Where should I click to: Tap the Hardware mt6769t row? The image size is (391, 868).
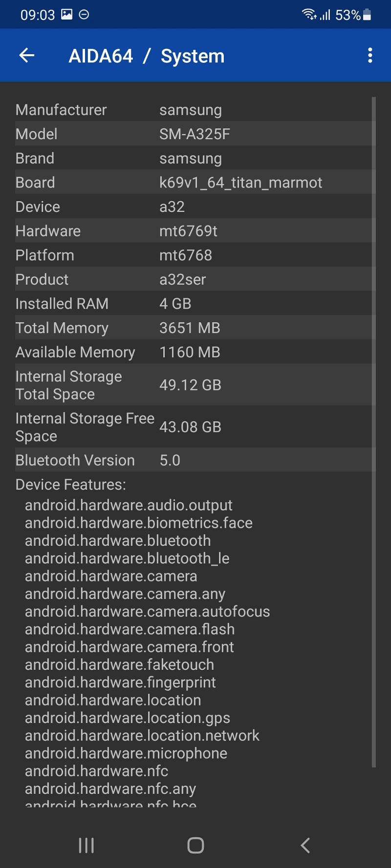point(194,230)
